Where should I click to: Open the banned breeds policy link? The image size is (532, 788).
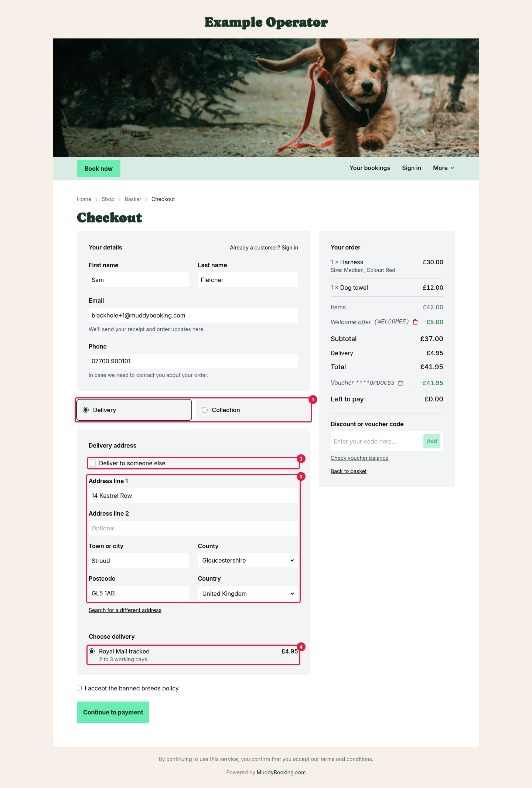(x=149, y=688)
